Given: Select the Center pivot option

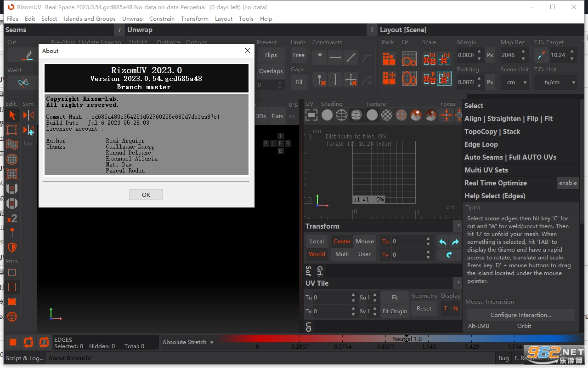Looking at the screenshot, I should [342, 241].
